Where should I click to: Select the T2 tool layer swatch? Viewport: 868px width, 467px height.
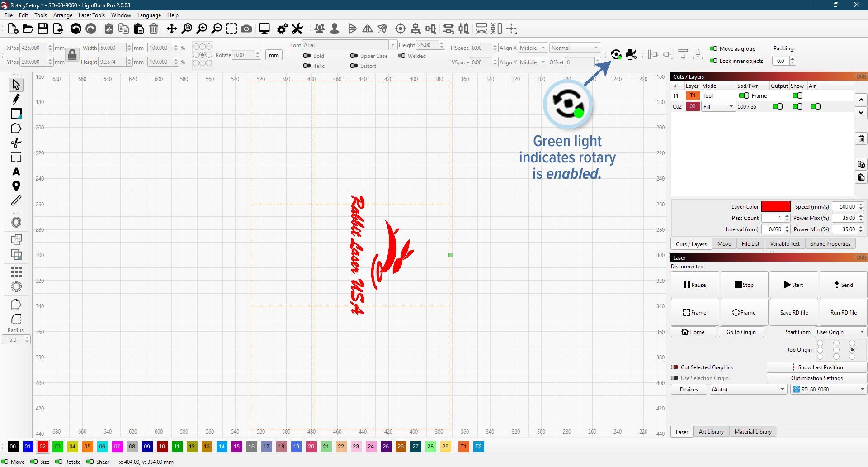[478, 447]
